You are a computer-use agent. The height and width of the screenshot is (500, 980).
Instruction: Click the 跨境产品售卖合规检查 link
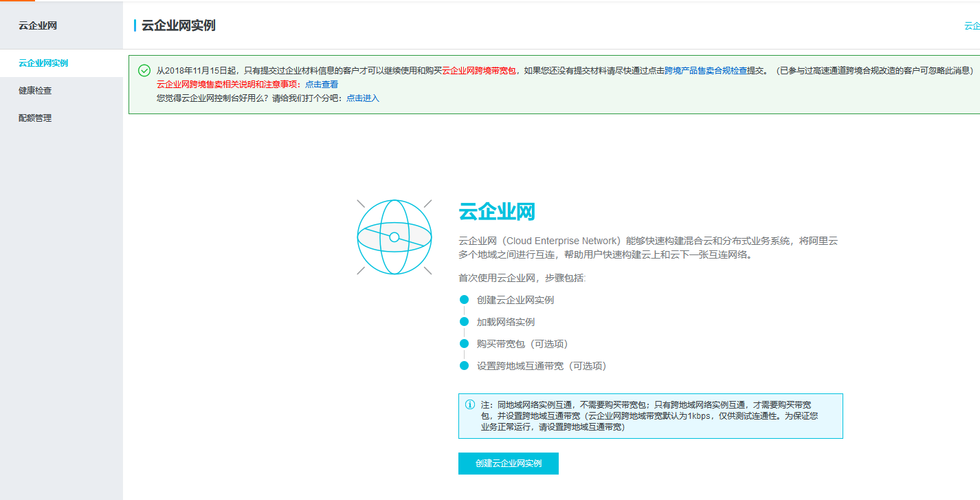click(706, 71)
